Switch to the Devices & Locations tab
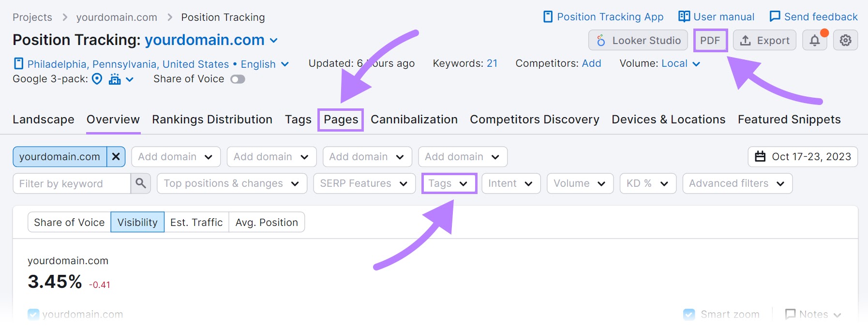Image resolution: width=868 pixels, height=330 pixels. [669, 120]
